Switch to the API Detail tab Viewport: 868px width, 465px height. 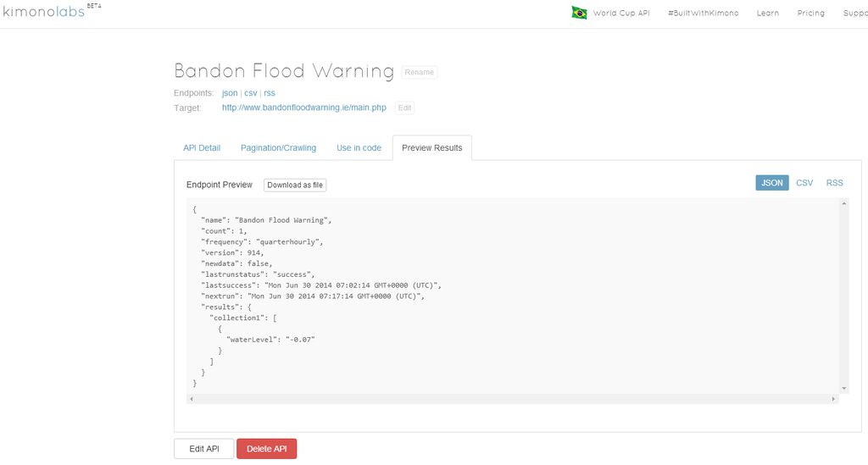tap(202, 147)
